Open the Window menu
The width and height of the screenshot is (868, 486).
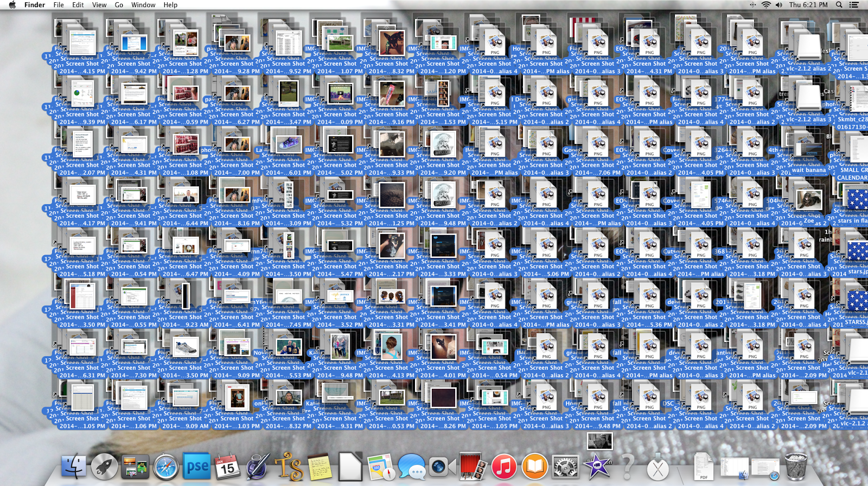pyautogui.click(x=143, y=5)
